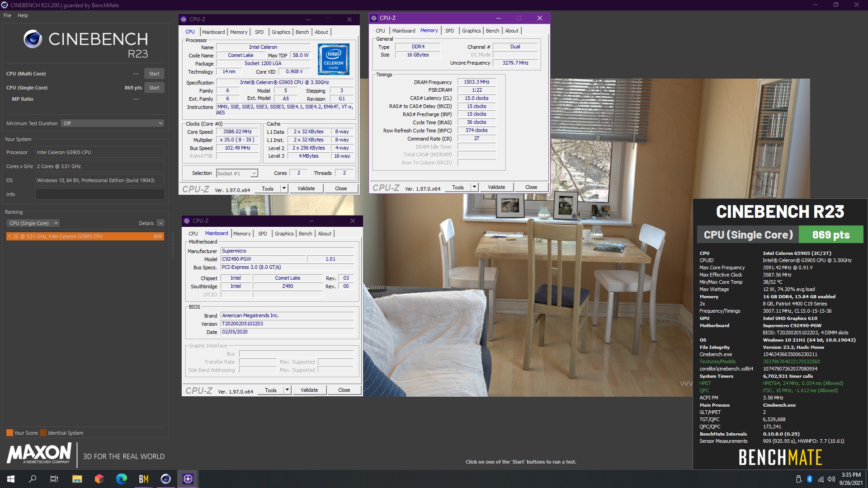Image resolution: width=868 pixels, height=488 pixels.
Task: Switch to Bench tab in CPU window
Action: click(302, 32)
